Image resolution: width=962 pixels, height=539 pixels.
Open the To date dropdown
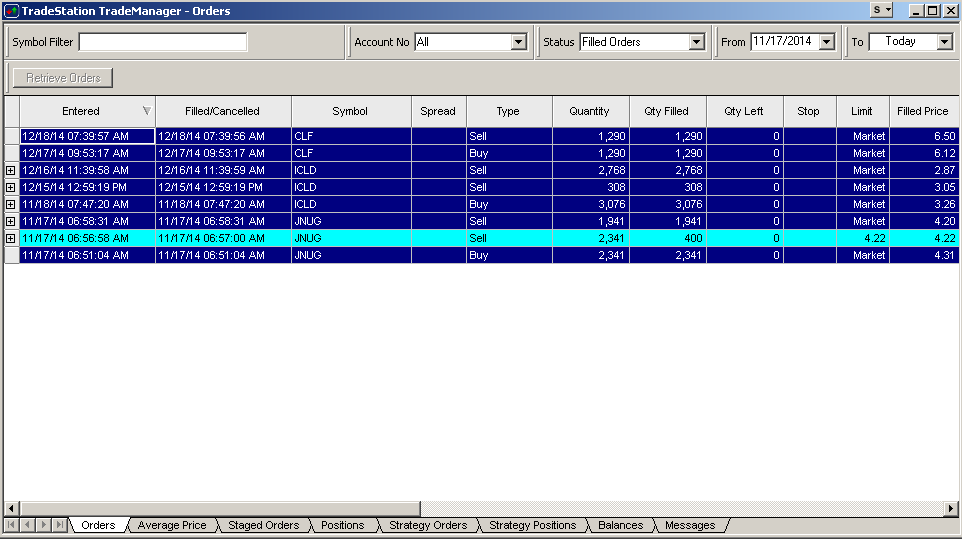click(x=944, y=42)
